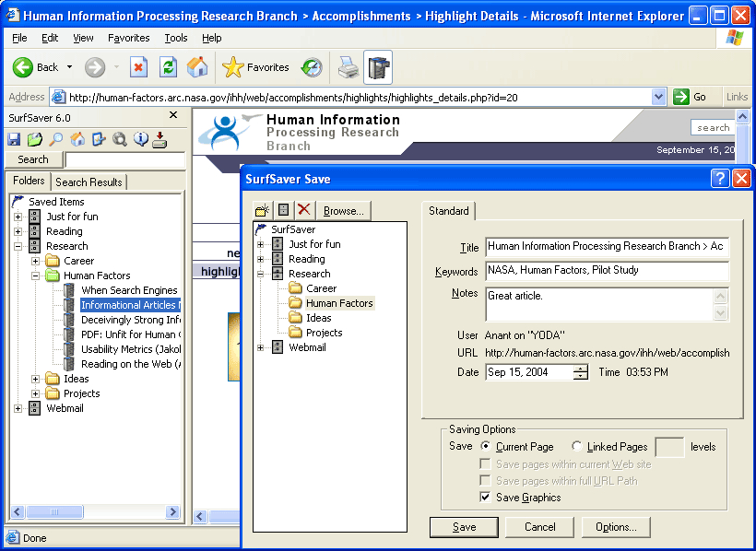This screenshot has width=756, height=551.
Task: Click the red X delete icon in Save dialog
Action: (303, 210)
